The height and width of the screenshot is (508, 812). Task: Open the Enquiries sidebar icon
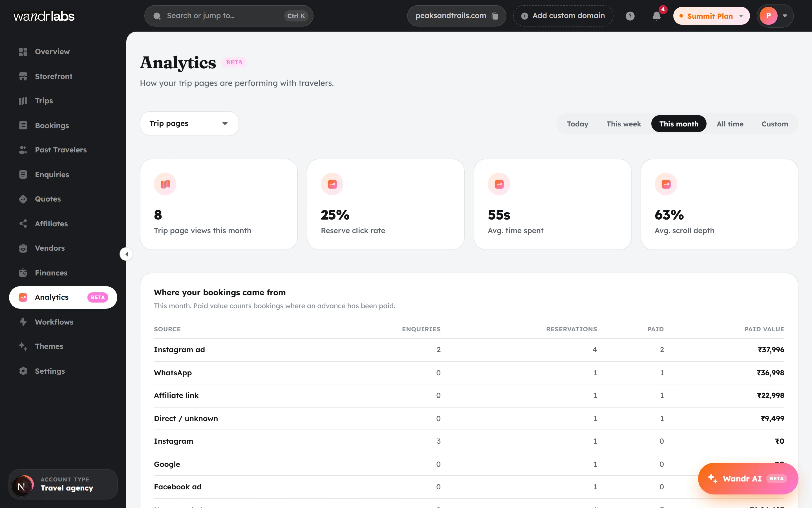[x=23, y=174]
